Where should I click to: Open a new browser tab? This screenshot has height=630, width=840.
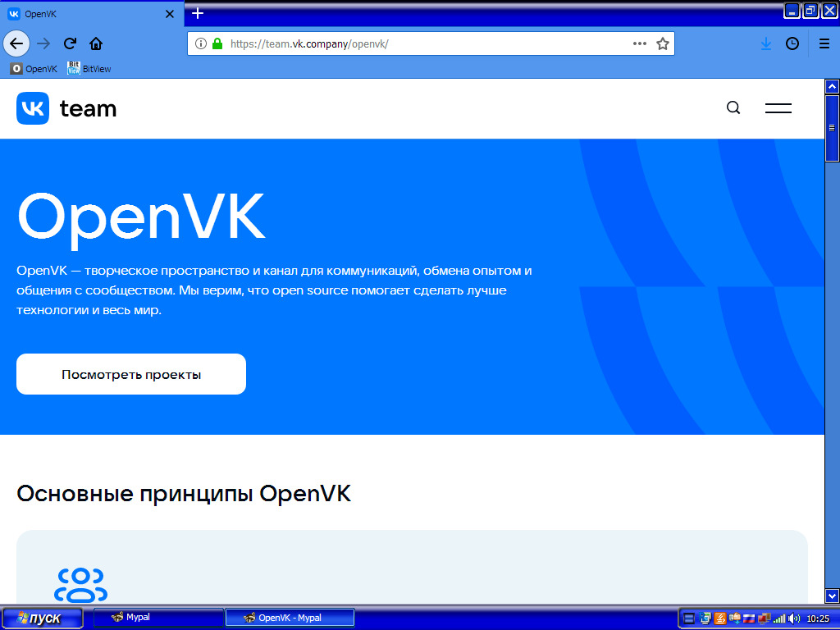tap(198, 13)
